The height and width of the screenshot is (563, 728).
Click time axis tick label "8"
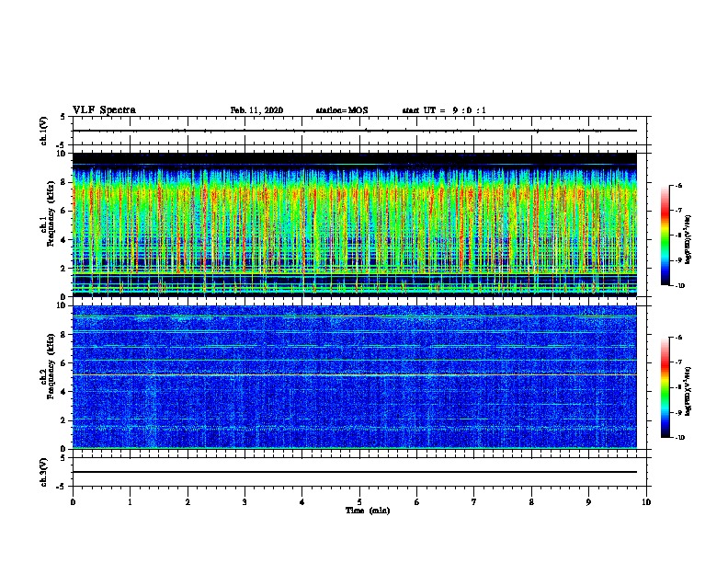tap(531, 502)
